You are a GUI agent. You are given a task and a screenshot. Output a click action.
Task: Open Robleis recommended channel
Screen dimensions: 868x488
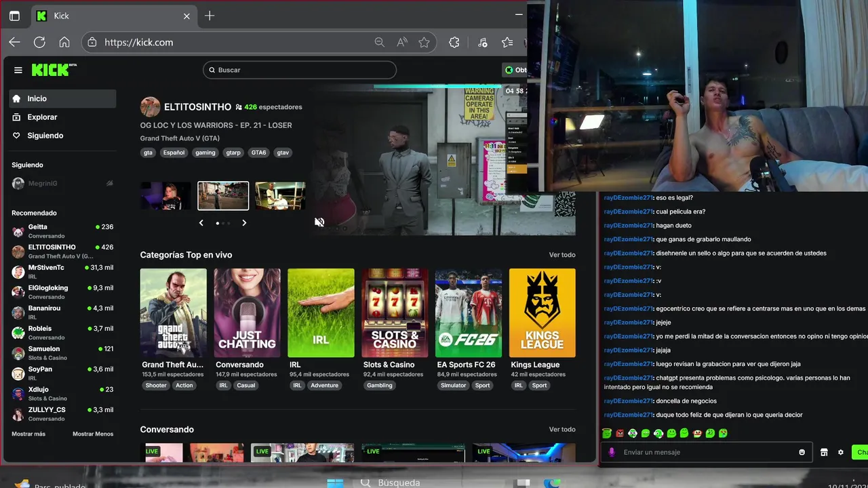point(62,333)
